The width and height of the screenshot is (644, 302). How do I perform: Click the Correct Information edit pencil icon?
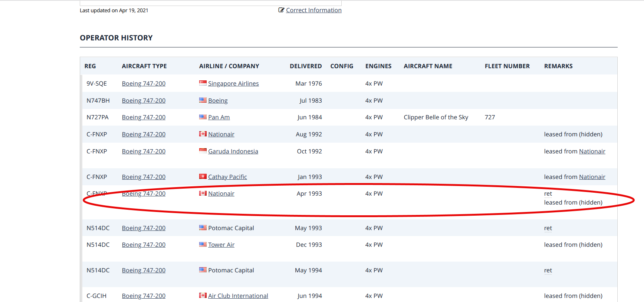[x=281, y=10]
